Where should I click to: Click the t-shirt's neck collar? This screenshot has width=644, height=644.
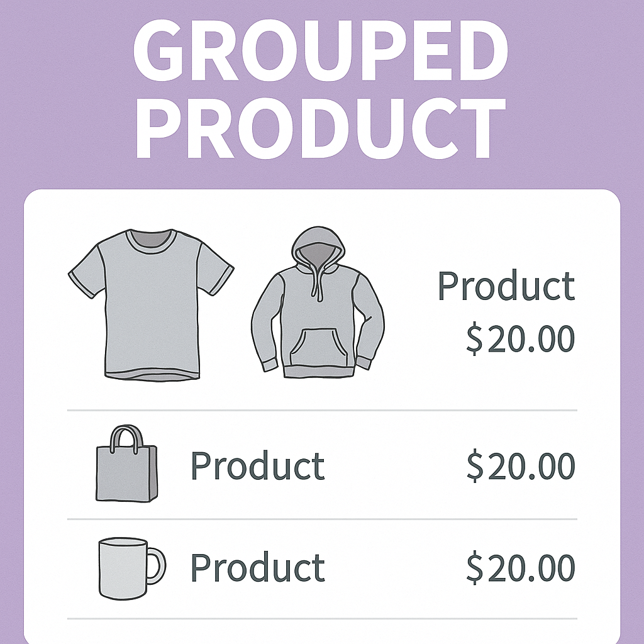151,240
